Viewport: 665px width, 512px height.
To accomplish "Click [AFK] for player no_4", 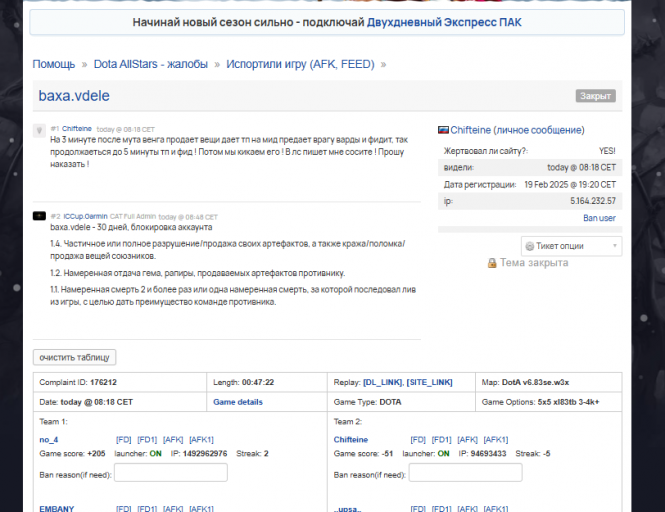I will (173, 439).
